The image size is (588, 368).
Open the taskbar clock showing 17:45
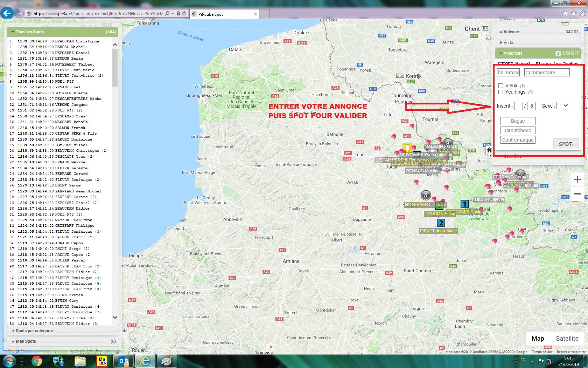(x=569, y=361)
